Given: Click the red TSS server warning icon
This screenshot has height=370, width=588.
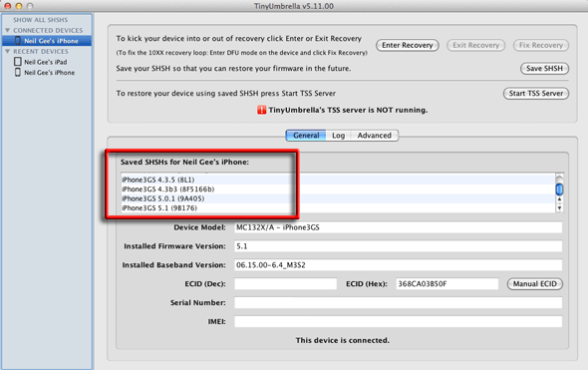Looking at the screenshot, I should [x=261, y=110].
